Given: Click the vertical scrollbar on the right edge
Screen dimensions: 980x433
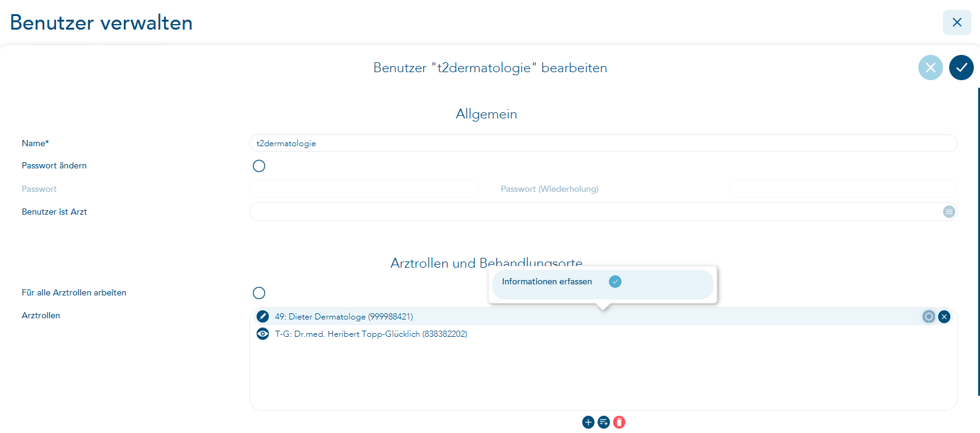Looking at the screenshot, I should pyautogui.click(x=978, y=242).
